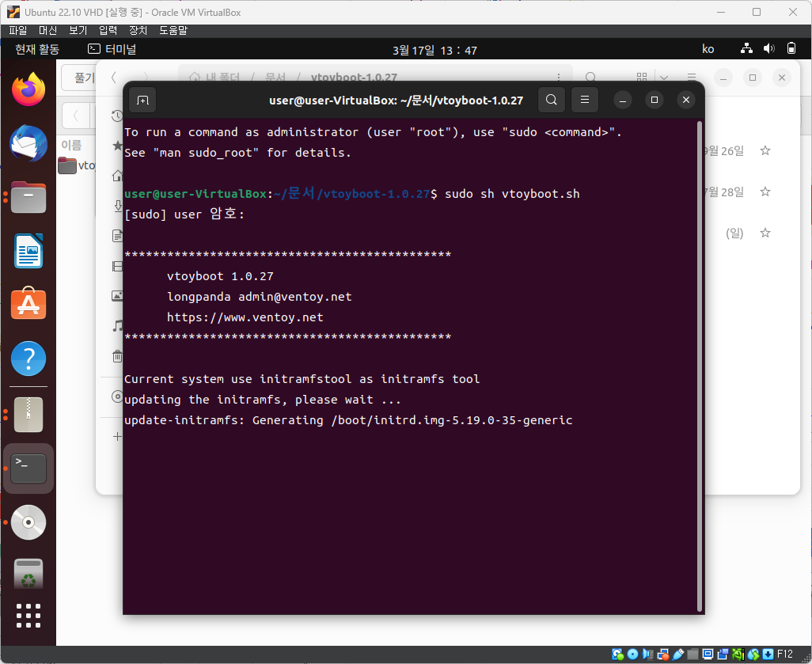Click the longpanda admin@ventoy.net line

pos(260,297)
